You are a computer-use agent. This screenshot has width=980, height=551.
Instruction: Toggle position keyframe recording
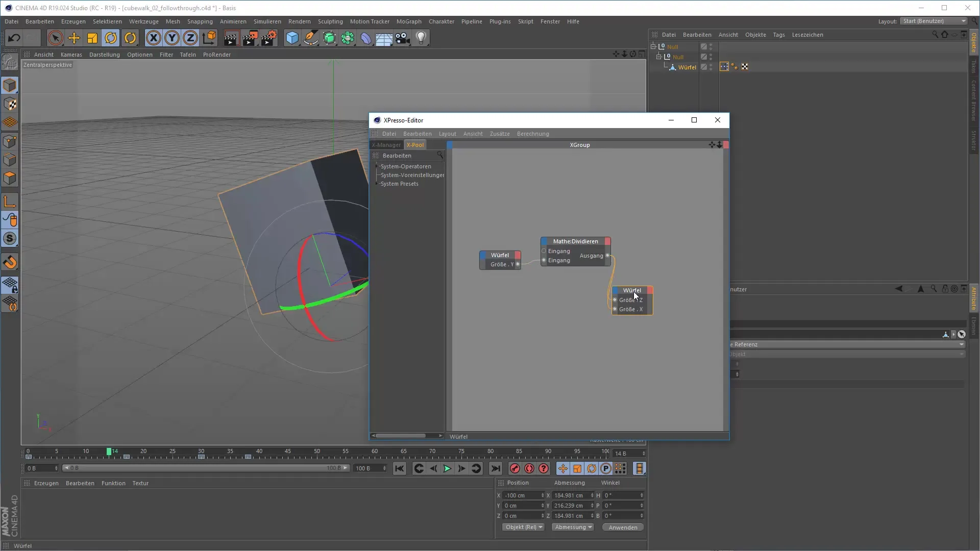[562, 468]
